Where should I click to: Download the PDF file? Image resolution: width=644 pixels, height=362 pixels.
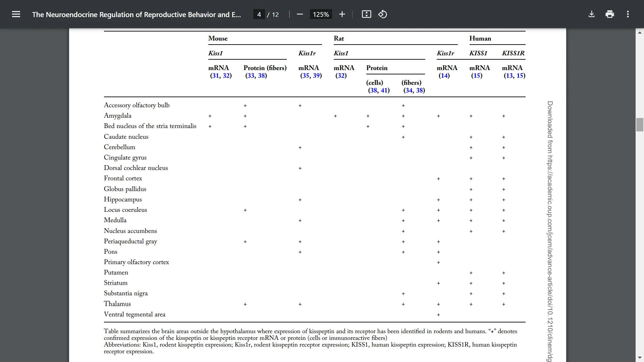592,14
